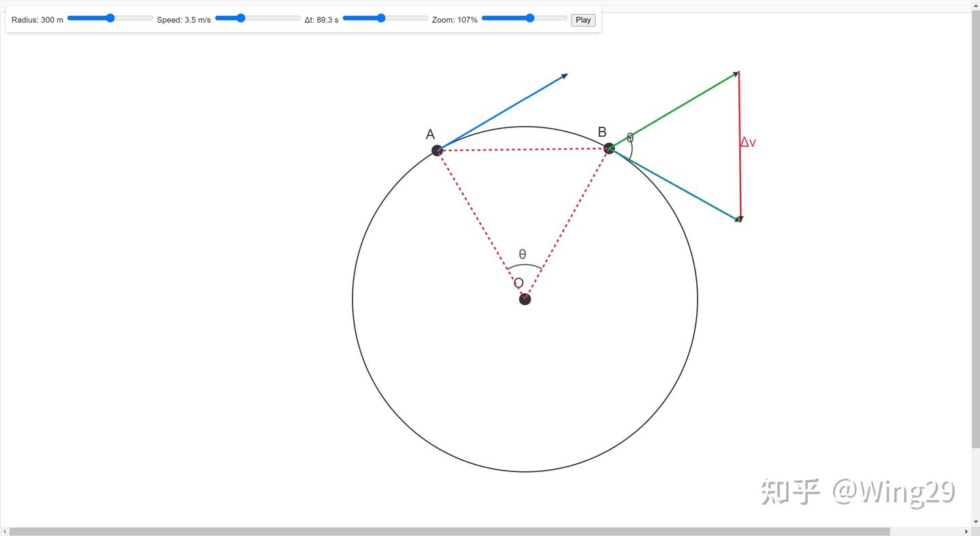The image size is (980, 536).
Task: Click blue velocity arrowhead from point A
Action: click(564, 76)
